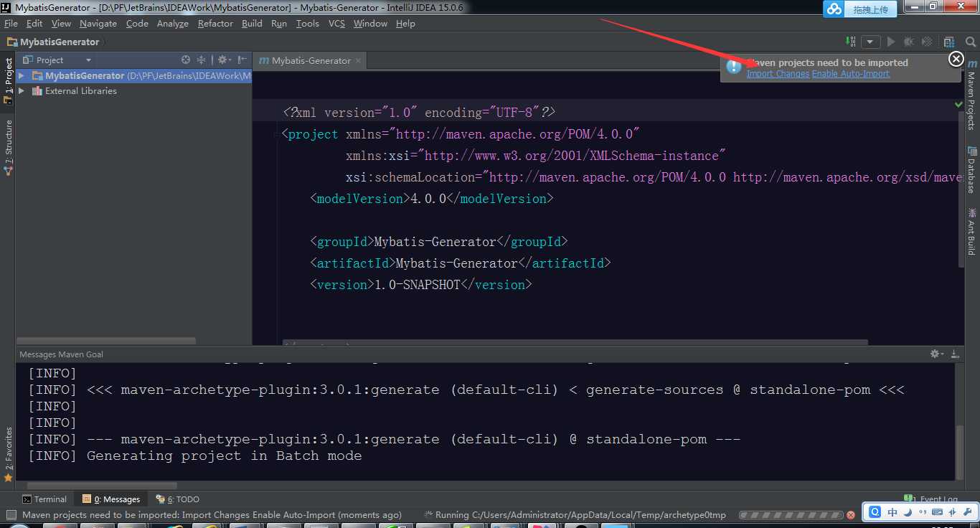
Task: Toggle the 2: Favorites side tool window
Action: tap(8, 454)
